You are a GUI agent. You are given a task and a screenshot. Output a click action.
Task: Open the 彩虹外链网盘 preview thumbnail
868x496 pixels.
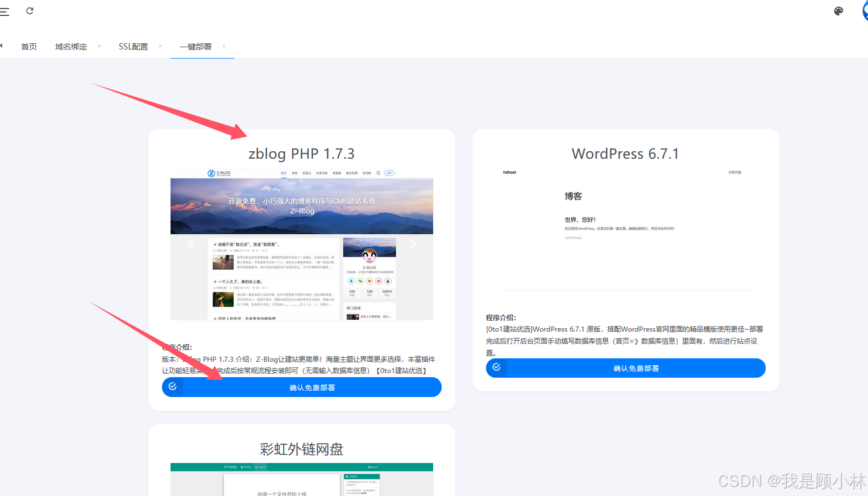tap(302, 480)
